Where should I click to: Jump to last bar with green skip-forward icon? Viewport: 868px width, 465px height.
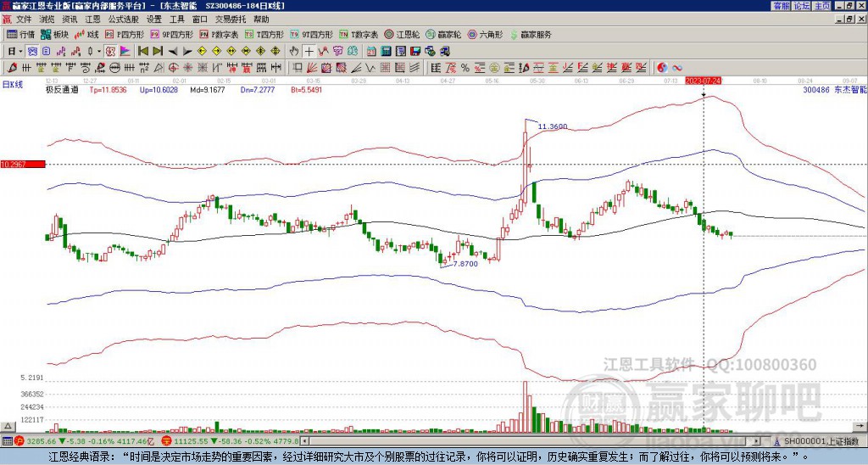click(x=158, y=52)
